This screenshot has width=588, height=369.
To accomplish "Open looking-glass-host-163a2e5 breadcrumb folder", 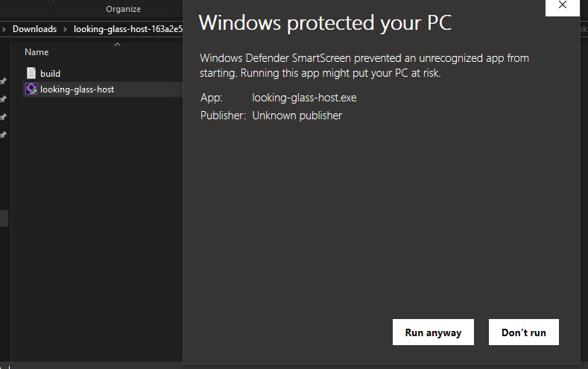I will coord(128,29).
